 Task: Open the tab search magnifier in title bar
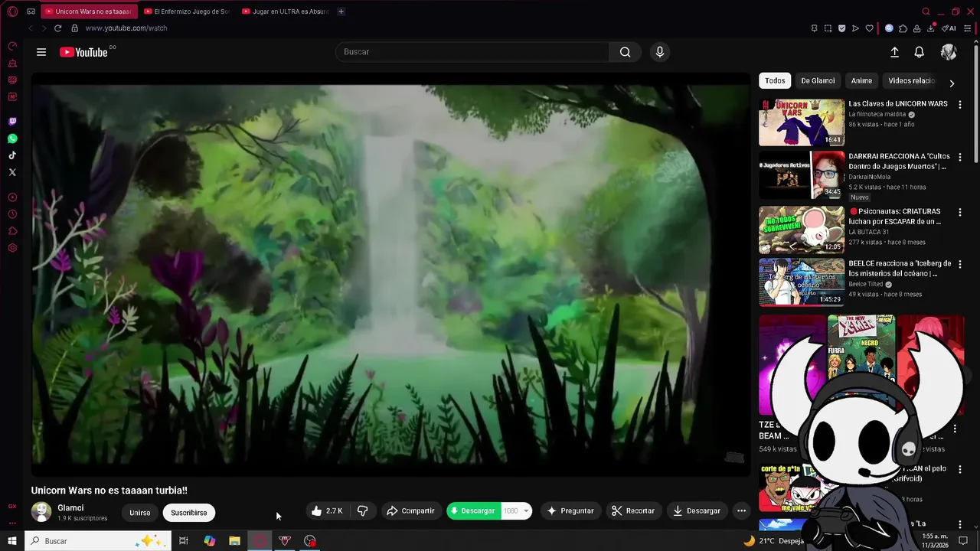coord(926,11)
